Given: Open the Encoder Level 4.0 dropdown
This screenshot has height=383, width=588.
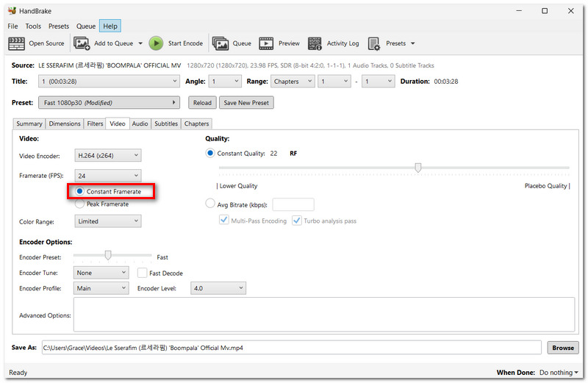Looking at the screenshot, I should [218, 288].
